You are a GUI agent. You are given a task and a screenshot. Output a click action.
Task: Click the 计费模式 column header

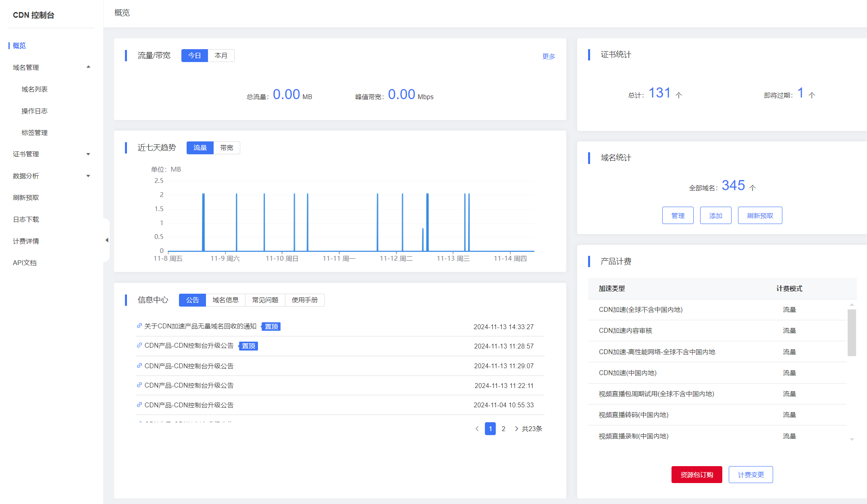789,288
